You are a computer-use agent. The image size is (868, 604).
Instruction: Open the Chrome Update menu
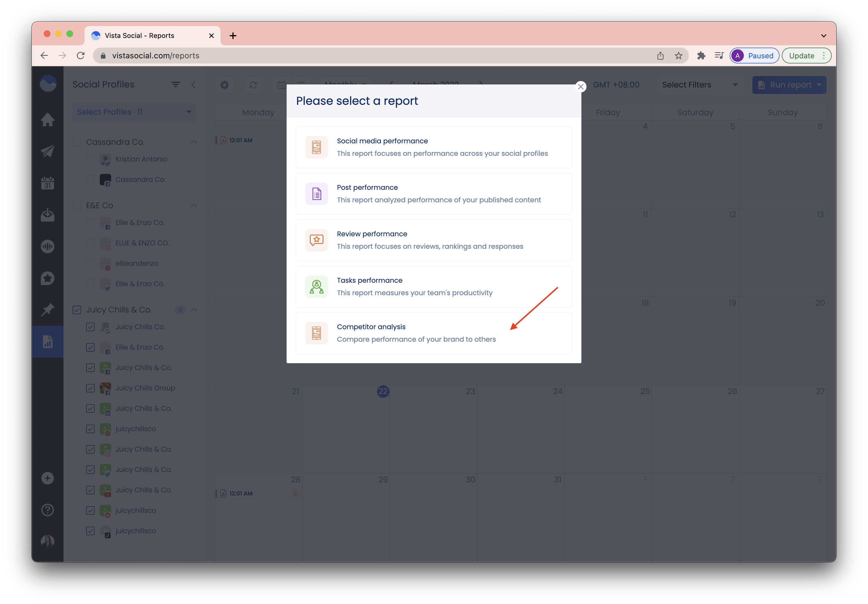pos(806,56)
